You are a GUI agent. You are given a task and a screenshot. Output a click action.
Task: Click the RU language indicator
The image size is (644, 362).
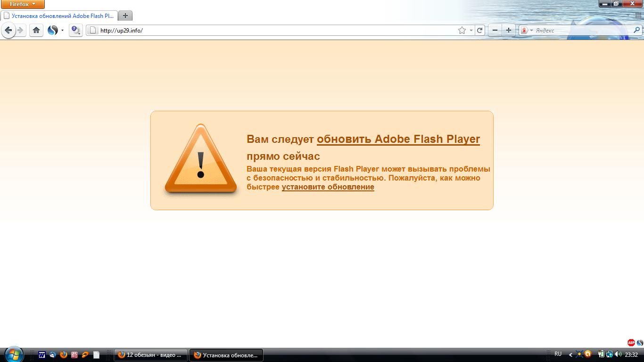tap(558, 354)
